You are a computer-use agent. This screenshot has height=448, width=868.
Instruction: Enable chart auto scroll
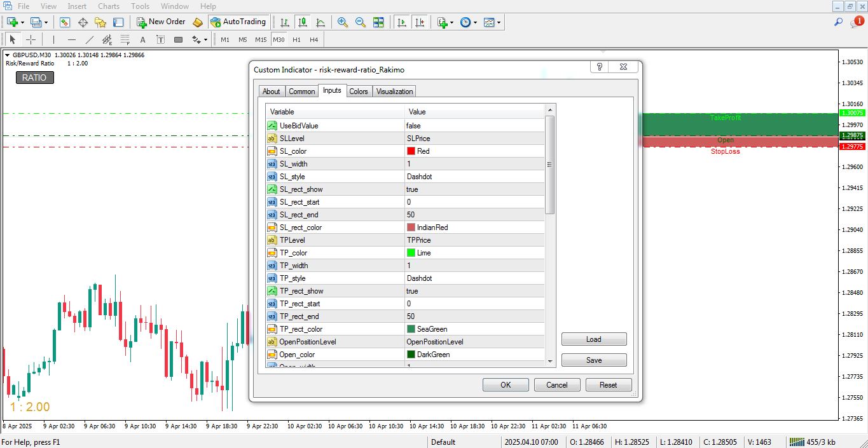pyautogui.click(x=401, y=22)
